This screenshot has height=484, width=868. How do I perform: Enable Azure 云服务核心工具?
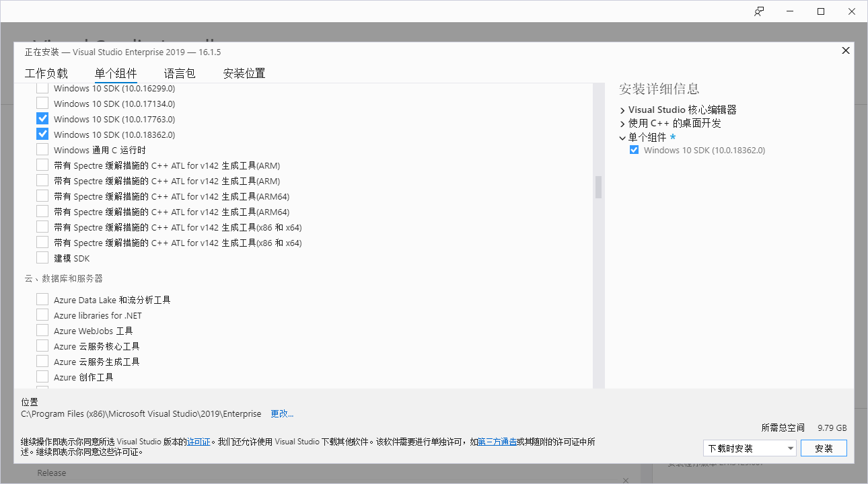pos(42,346)
